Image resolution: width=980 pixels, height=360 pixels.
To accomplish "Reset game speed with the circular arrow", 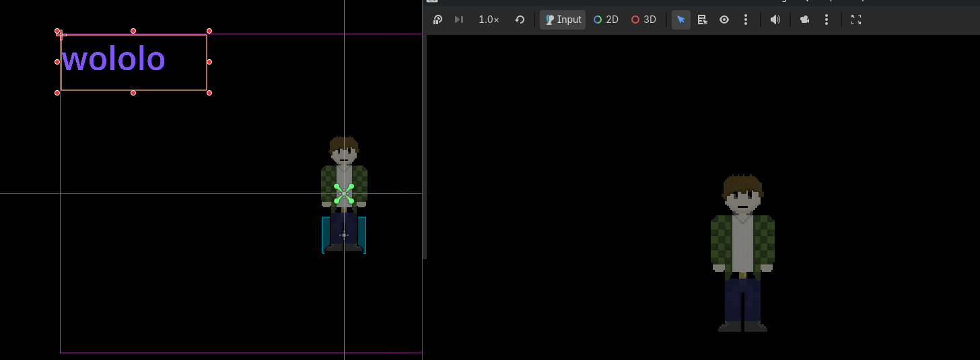I will (x=520, y=20).
